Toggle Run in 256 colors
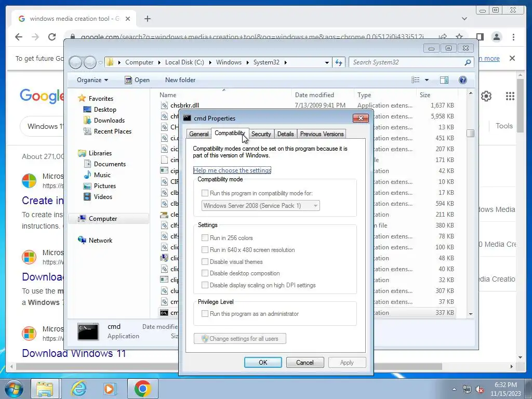 pos(205,238)
